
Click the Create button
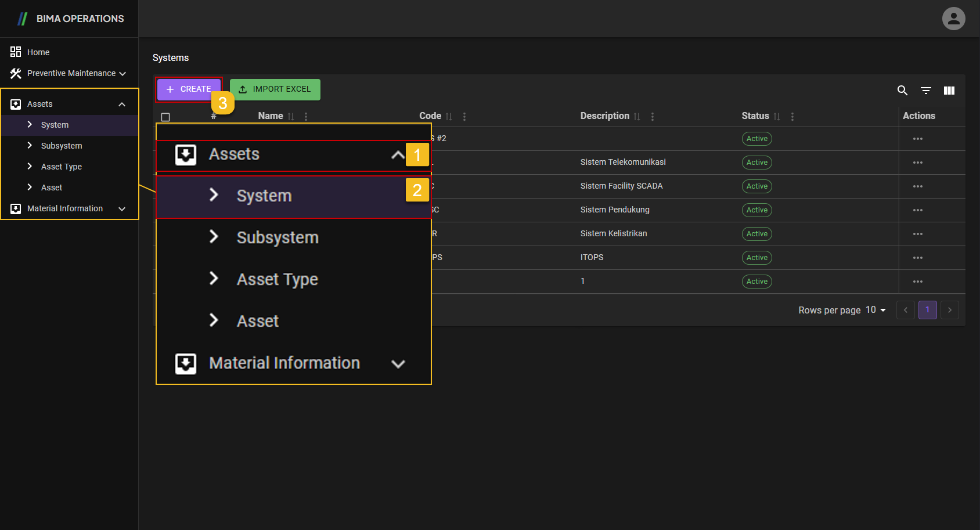[189, 89]
